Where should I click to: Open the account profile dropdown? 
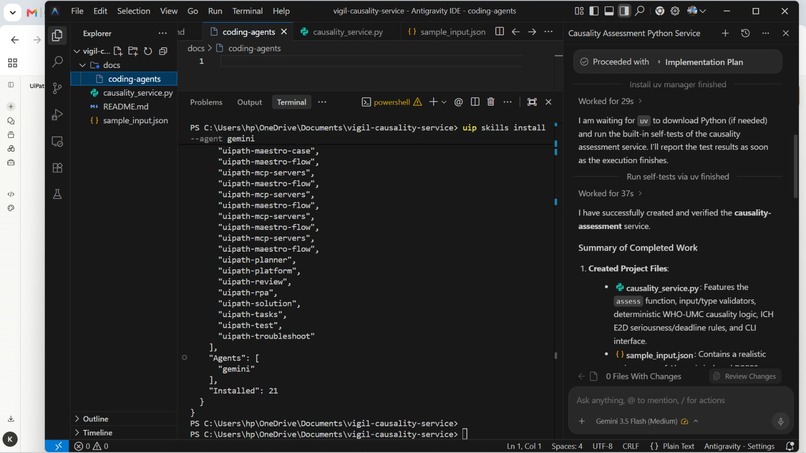696,11
